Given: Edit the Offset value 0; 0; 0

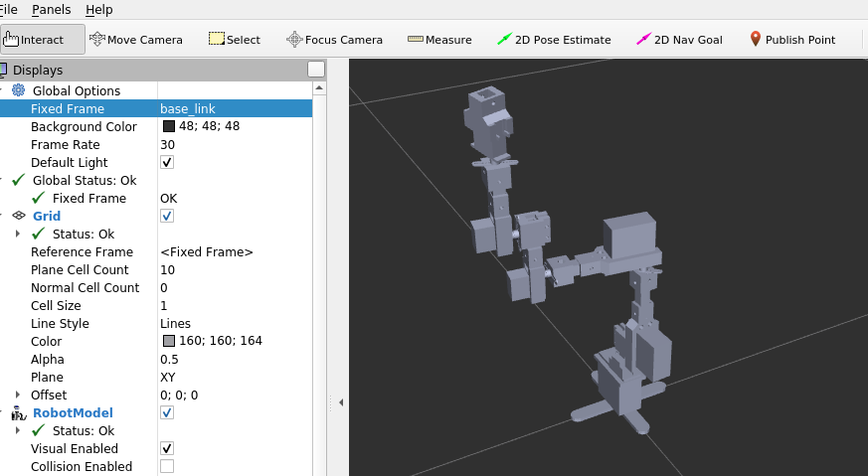Looking at the screenshot, I should (x=236, y=395).
